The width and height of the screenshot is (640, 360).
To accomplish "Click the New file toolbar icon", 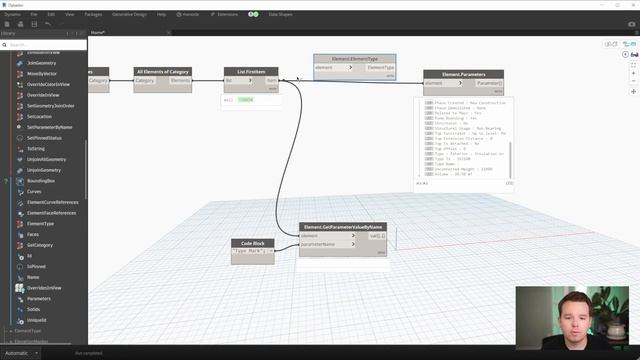I will point(7,24).
